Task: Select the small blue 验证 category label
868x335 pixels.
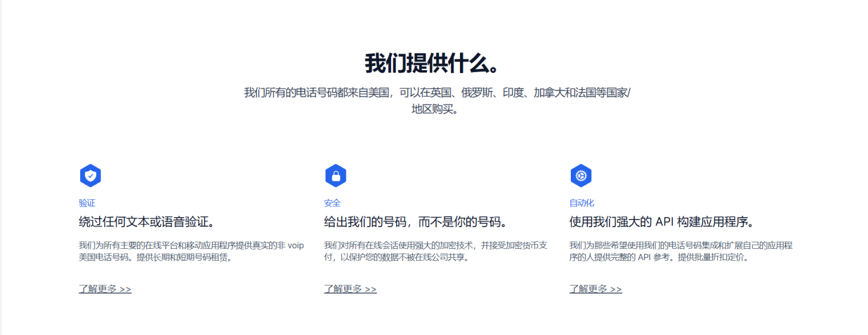Action: (87, 203)
